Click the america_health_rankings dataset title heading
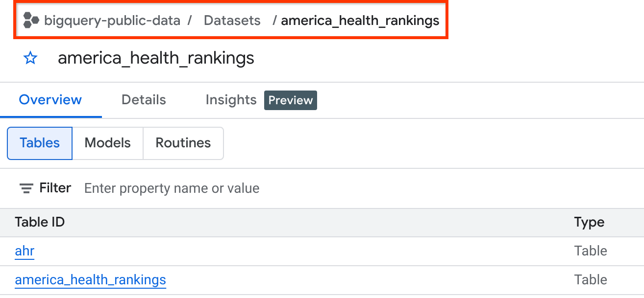 [156, 59]
